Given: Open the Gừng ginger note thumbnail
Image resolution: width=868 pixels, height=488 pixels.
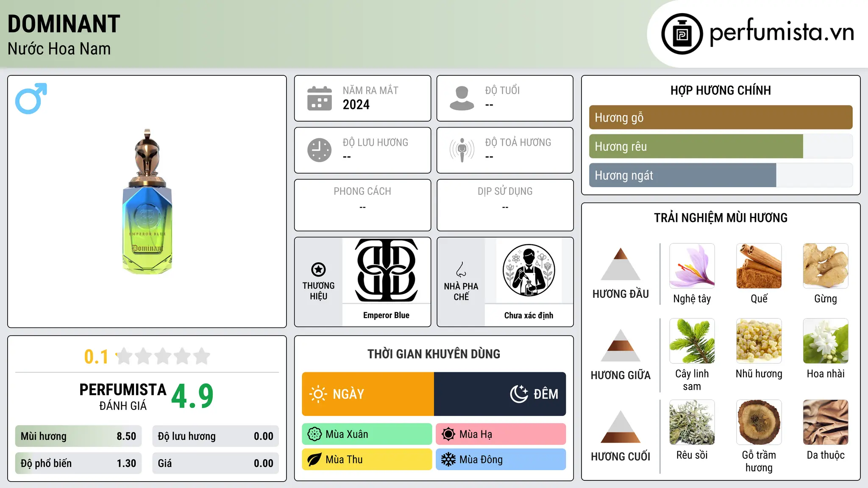Looking at the screenshot, I should tap(826, 266).
